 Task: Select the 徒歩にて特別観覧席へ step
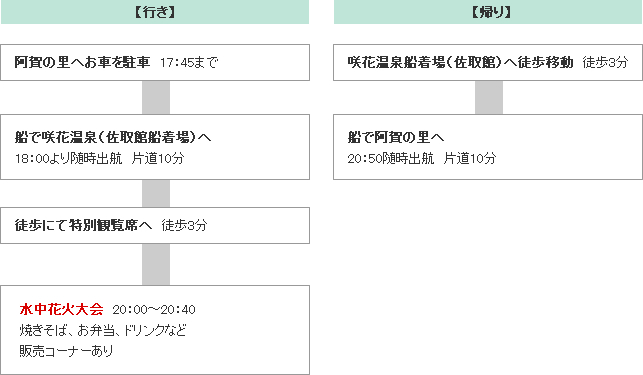(x=155, y=225)
